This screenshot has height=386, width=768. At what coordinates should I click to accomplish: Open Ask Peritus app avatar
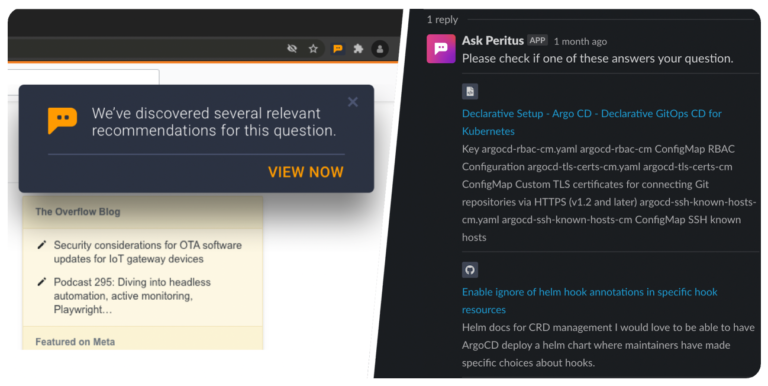pos(441,48)
